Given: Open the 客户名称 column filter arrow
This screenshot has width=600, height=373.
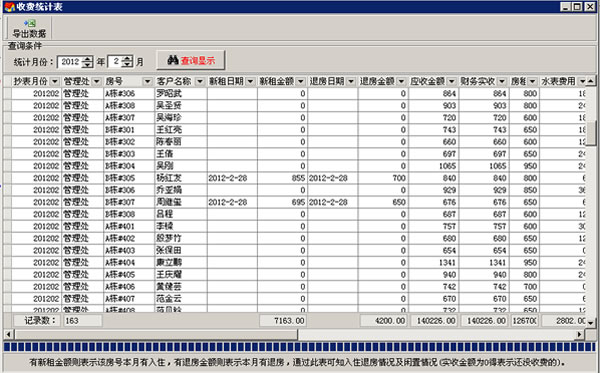Looking at the screenshot, I should (200, 81).
